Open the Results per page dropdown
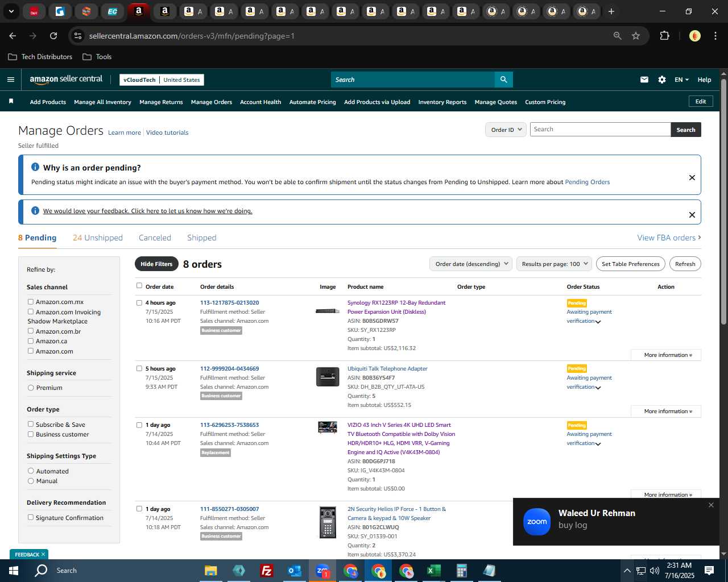Image resolution: width=728 pixels, height=582 pixels. click(x=555, y=264)
